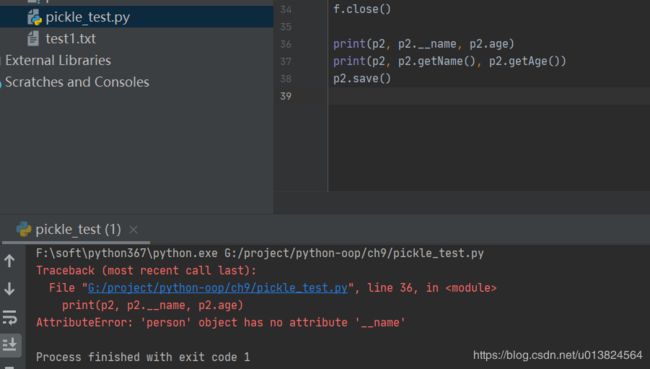Click line number 34 in gutter
650x369 pixels.
click(x=286, y=9)
